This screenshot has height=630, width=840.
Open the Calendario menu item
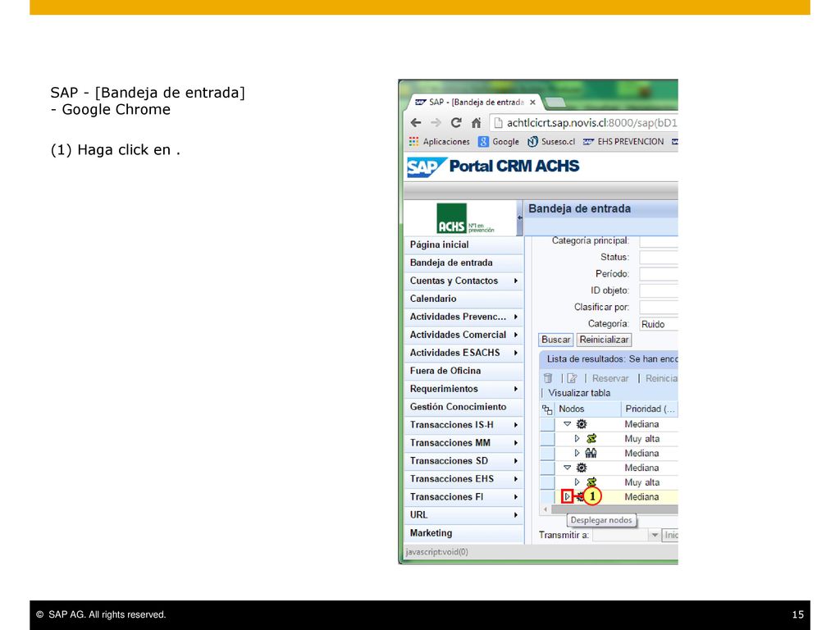tap(463, 299)
